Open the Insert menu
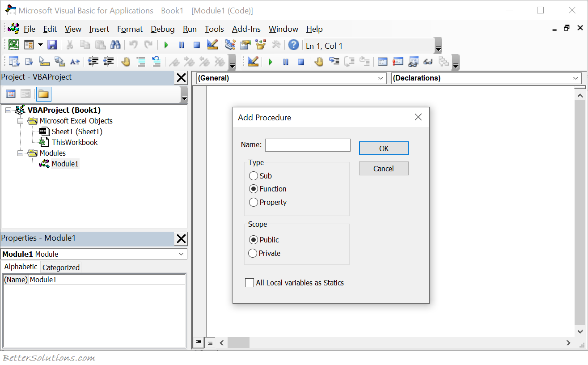Screen dimensions: 588x365 [x=99, y=29]
